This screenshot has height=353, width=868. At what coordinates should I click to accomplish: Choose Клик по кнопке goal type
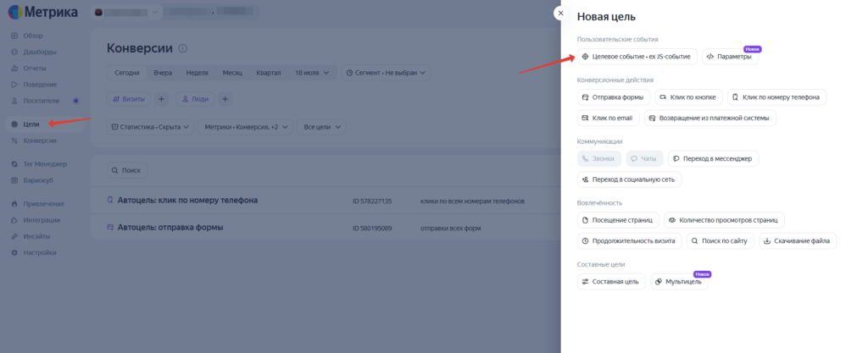[x=688, y=97]
